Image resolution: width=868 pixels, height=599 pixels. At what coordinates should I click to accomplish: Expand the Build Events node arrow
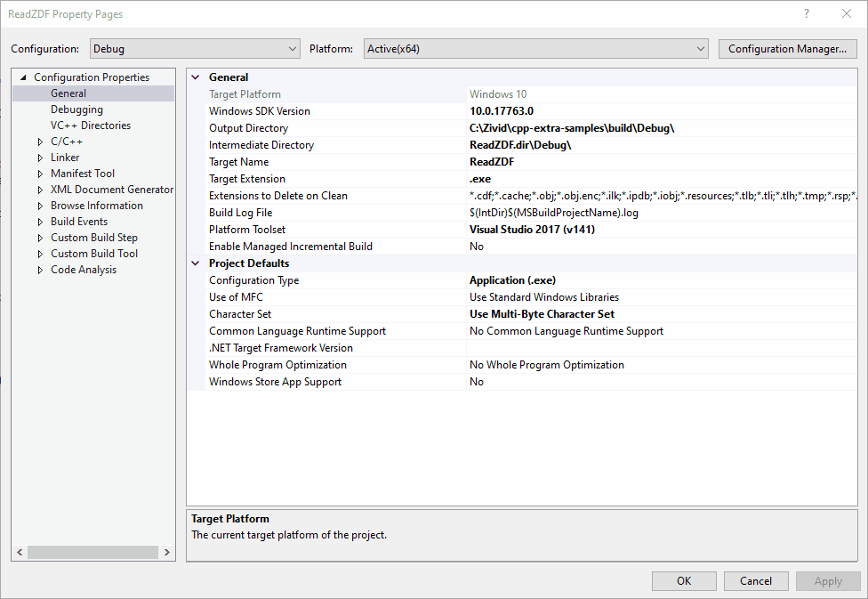click(40, 222)
